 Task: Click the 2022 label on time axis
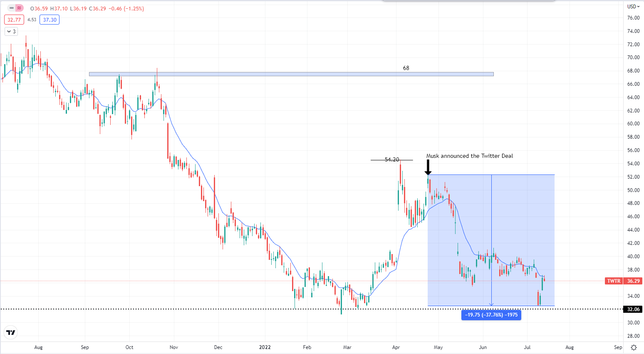[x=265, y=347]
